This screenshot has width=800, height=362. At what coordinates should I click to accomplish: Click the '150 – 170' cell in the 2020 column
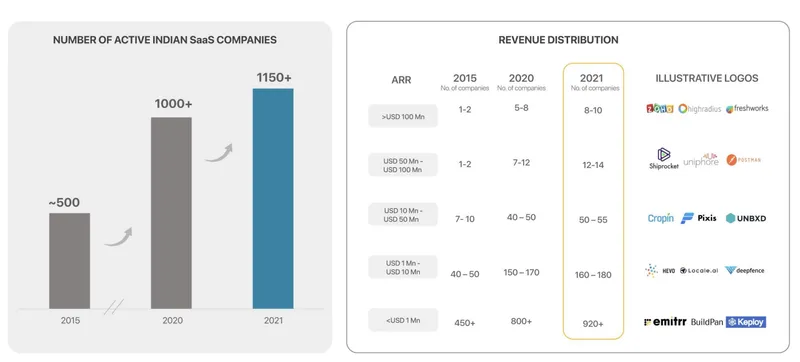click(x=521, y=272)
